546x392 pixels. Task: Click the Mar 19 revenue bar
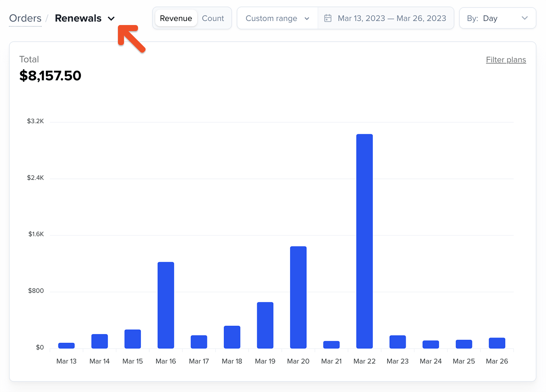point(265,325)
